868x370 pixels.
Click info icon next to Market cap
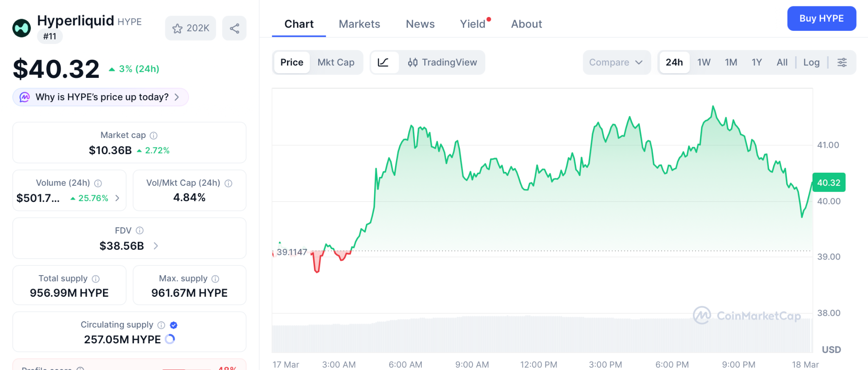[154, 135]
